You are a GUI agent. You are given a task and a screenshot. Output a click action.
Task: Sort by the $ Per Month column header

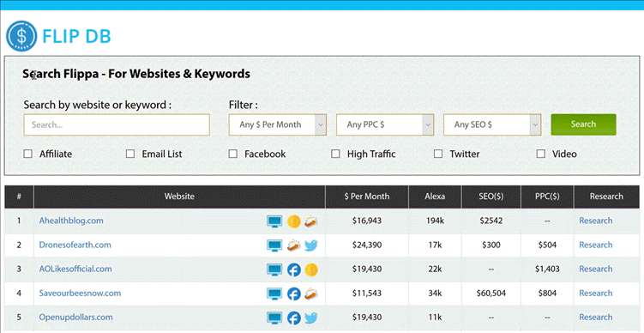(x=367, y=197)
